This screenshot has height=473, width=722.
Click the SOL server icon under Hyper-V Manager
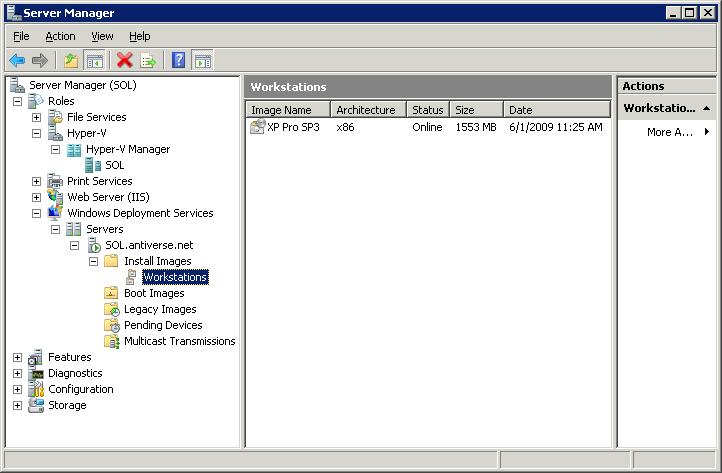click(x=93, y=165)
